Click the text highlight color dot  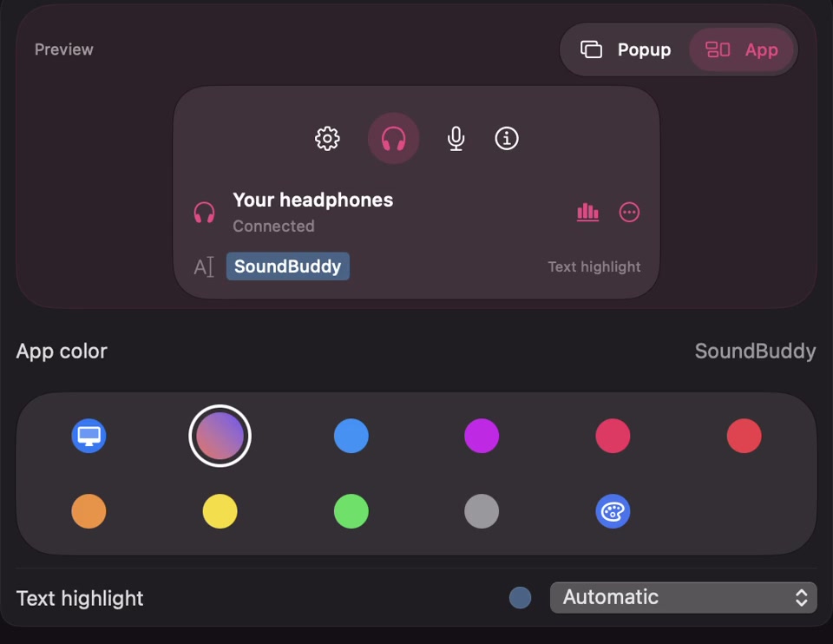[520, 598]
